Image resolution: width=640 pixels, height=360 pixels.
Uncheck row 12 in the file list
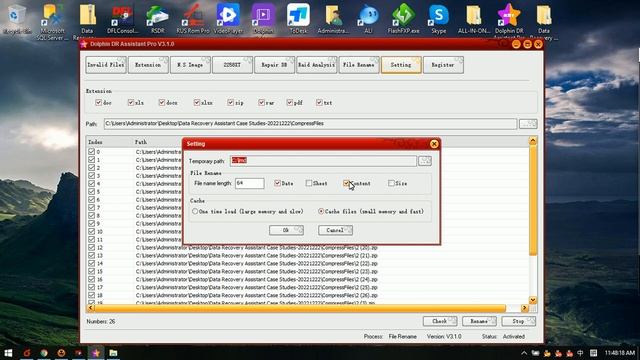point(91,247)
